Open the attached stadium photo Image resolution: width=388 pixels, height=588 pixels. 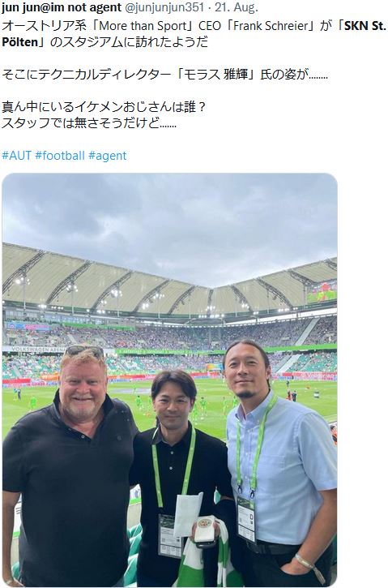click(x=169, y=380)
